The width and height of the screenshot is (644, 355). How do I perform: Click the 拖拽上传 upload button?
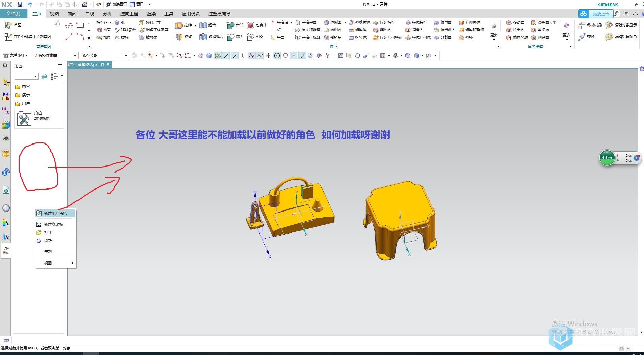point(596,14)
